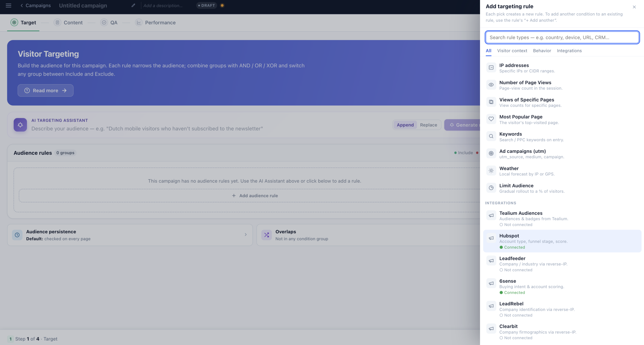Select the Most Popular Page rule title
This screenshot has width=644, height=345.
pyautogui.click(x=521, y=117)
